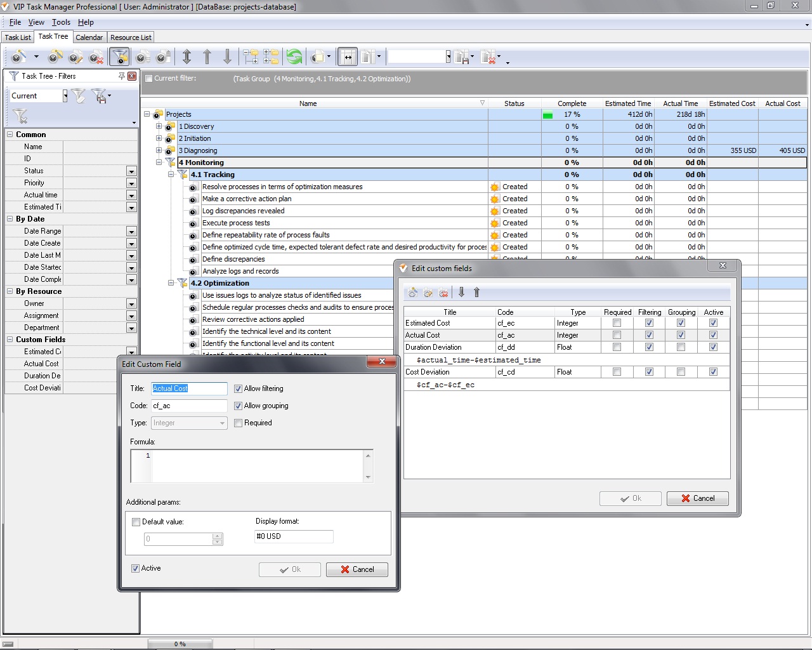The width and height of the screenshot is (812, 650).
Task: Click Cancel in the Edit Custom Field dialog
Action: coord(357,569)
